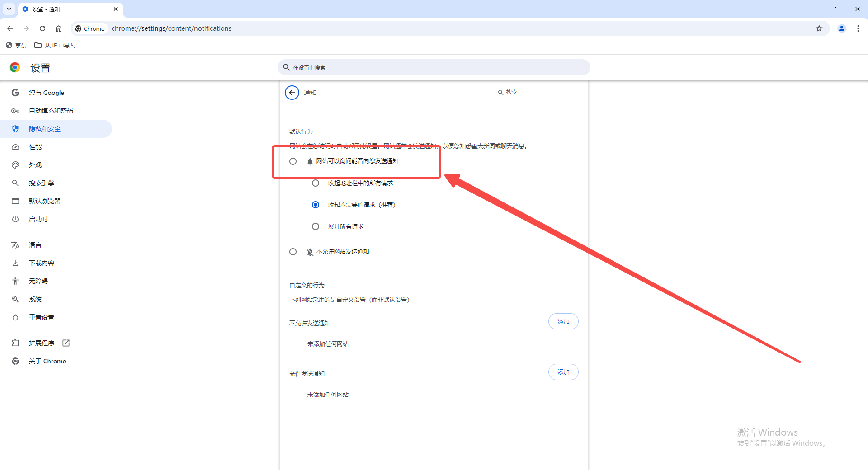Click the bell icon for allow notifications

(310, 162)
